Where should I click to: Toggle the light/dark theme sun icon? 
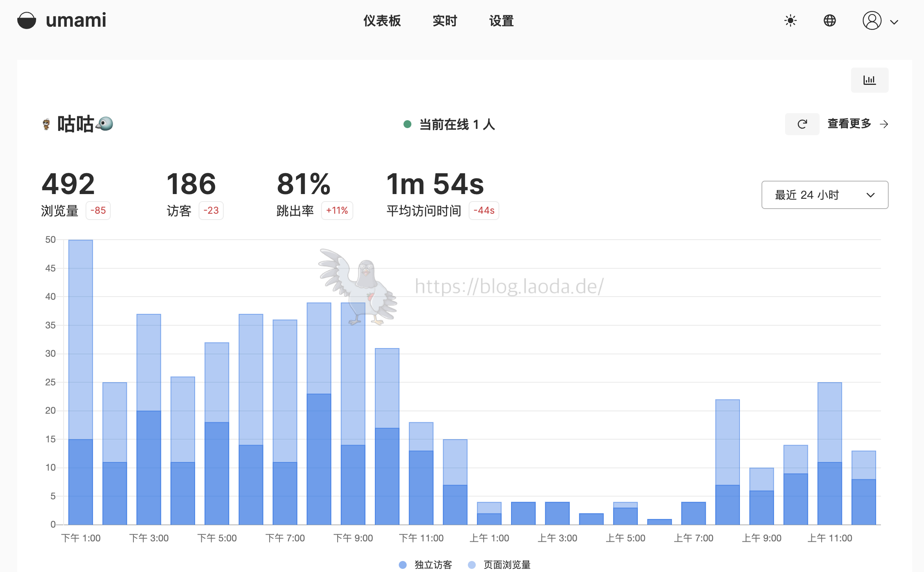coord(790,20)
